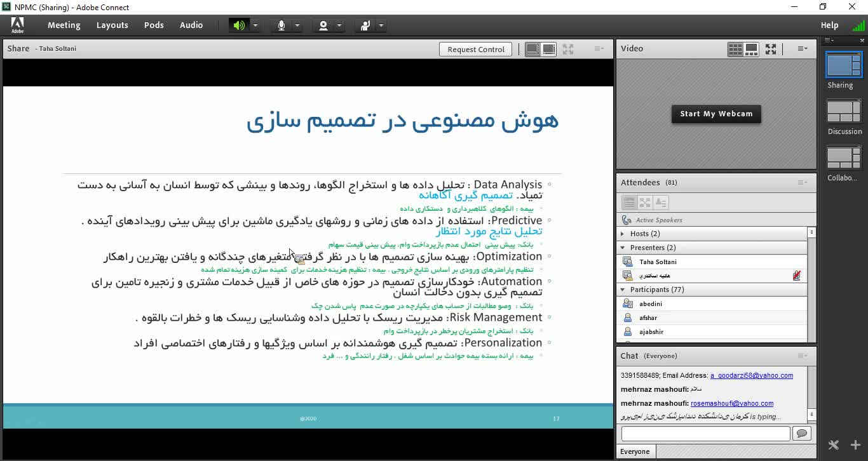Open the raise hand status options dropdown
This screenshot has height=461, width=868.
point(381,25)
